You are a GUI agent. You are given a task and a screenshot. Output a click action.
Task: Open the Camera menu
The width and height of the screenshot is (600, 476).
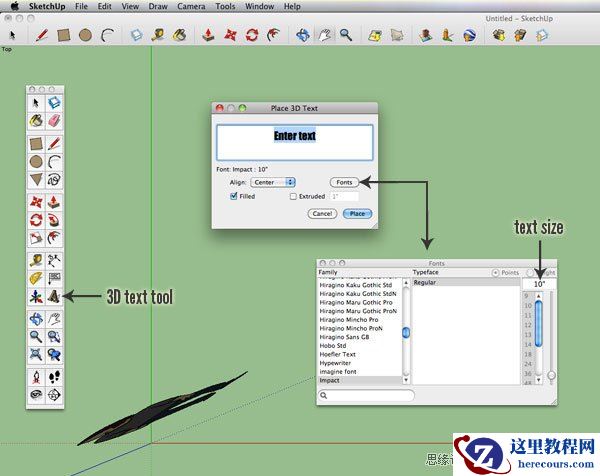coord(191,7)
